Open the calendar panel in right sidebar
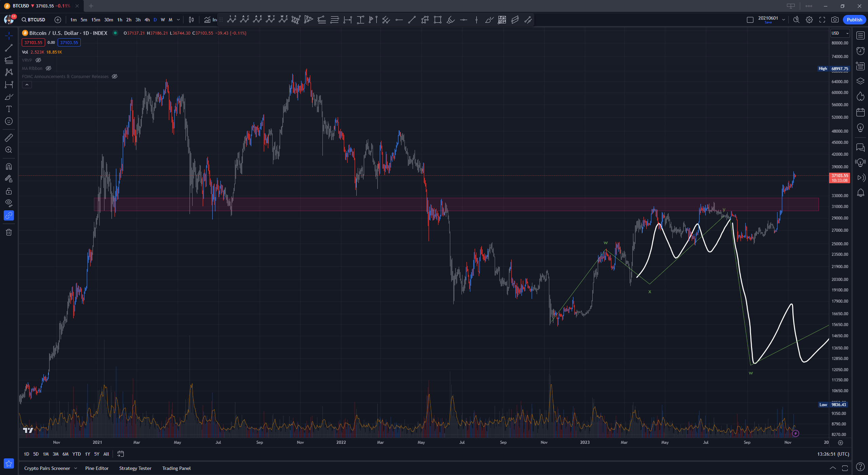868x475 pixels. click(861, 112)
